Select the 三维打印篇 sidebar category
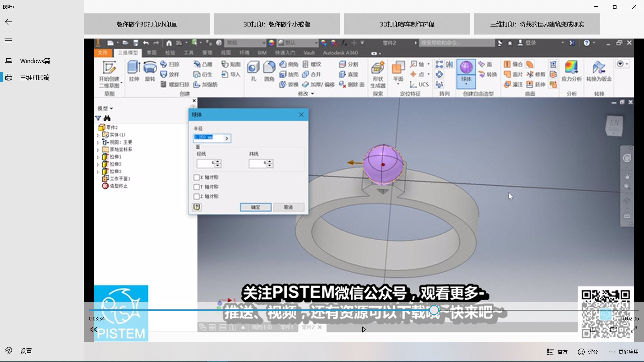 (35, 77)
